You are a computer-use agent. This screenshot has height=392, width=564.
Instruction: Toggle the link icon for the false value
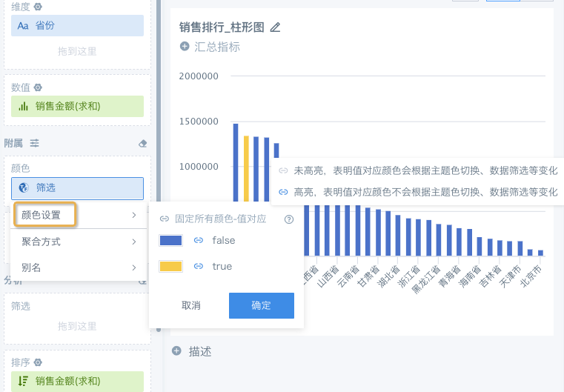[198, 241]
